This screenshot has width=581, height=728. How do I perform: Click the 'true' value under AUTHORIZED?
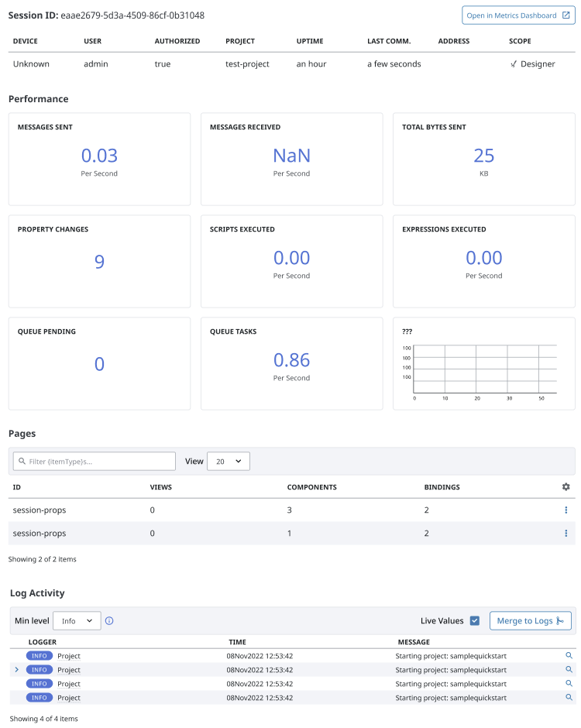coord(163,64)
